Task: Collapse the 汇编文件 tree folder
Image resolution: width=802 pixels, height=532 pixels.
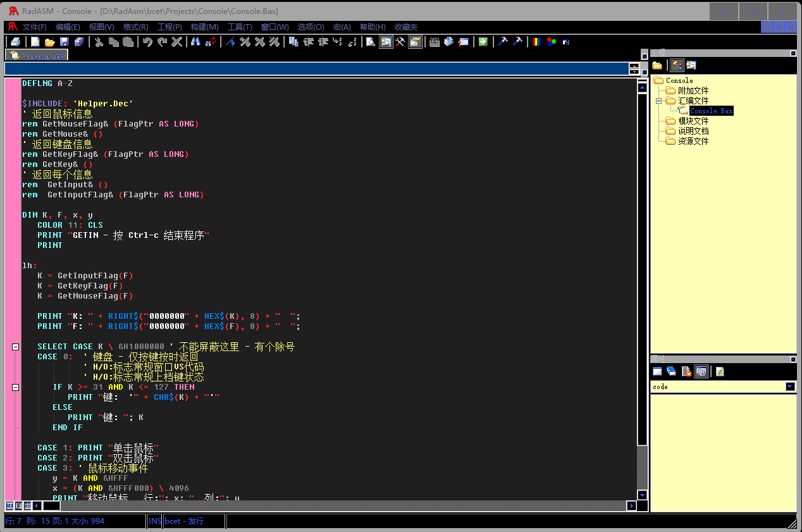Action: (x=658, y=101)
